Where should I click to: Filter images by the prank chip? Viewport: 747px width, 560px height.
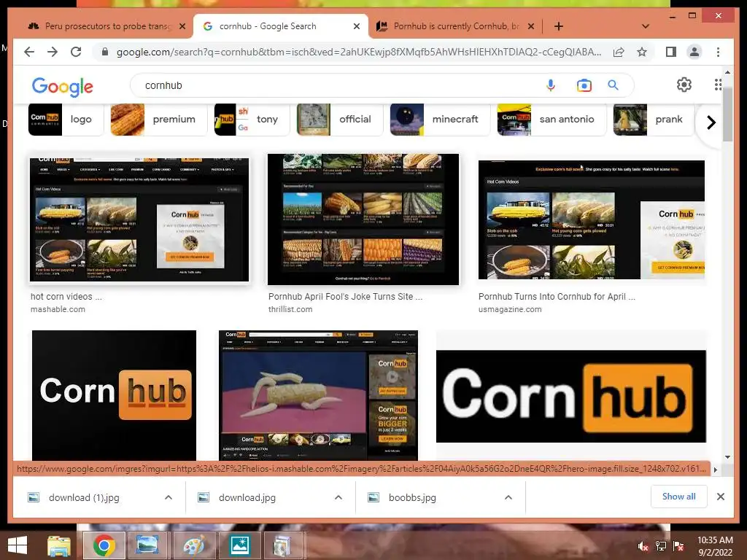[653, 119]
